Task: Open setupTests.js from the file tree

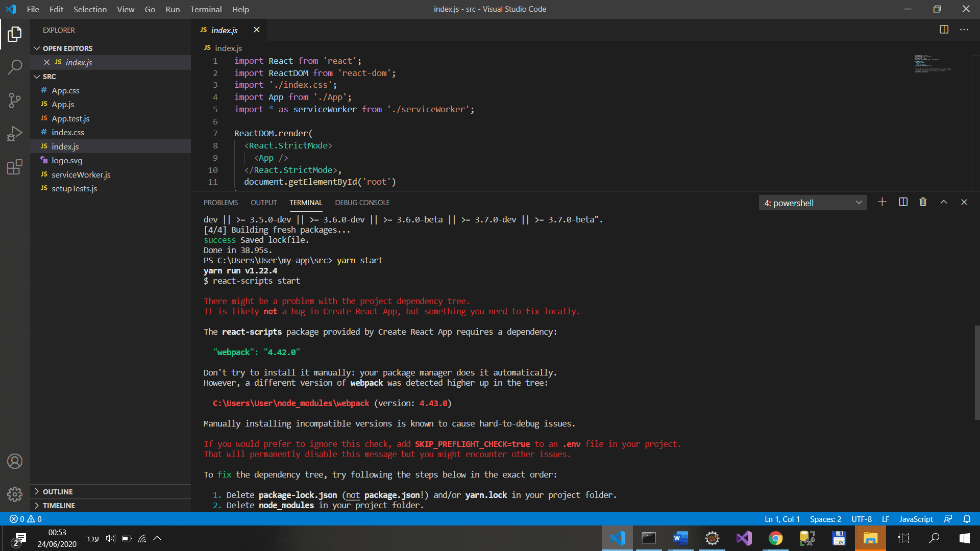Action: [x=74, y=188]
